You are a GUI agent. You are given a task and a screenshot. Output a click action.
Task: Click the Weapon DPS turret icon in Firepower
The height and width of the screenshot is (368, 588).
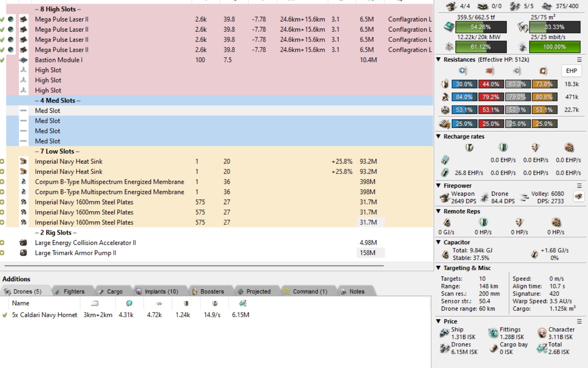[x=445, y=197]
